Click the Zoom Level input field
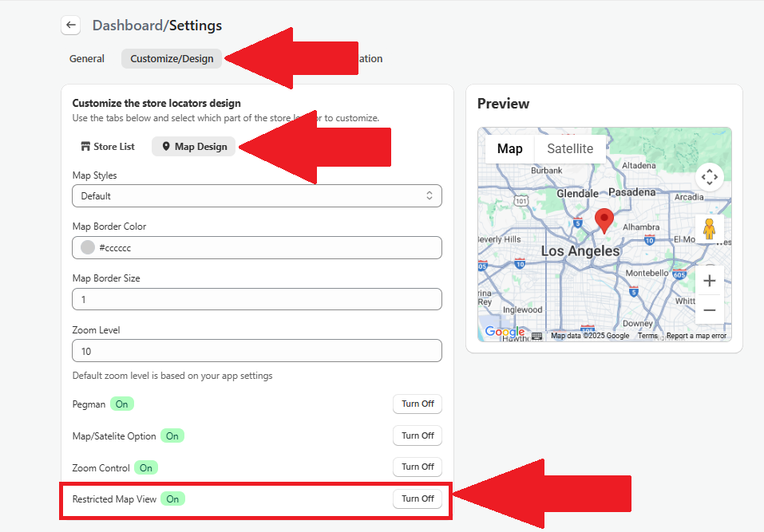This screenshot has height=532, width=764. [256, 351]
